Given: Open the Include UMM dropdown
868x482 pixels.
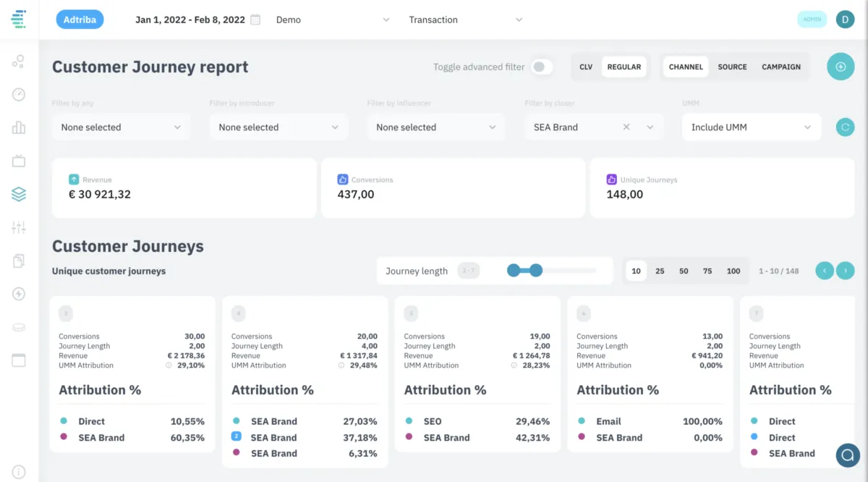Looking at the screenshot, I should coord(751,127).
